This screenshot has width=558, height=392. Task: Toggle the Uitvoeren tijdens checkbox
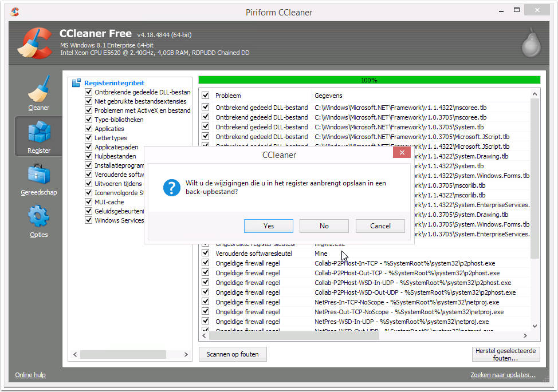click(89, 184)
